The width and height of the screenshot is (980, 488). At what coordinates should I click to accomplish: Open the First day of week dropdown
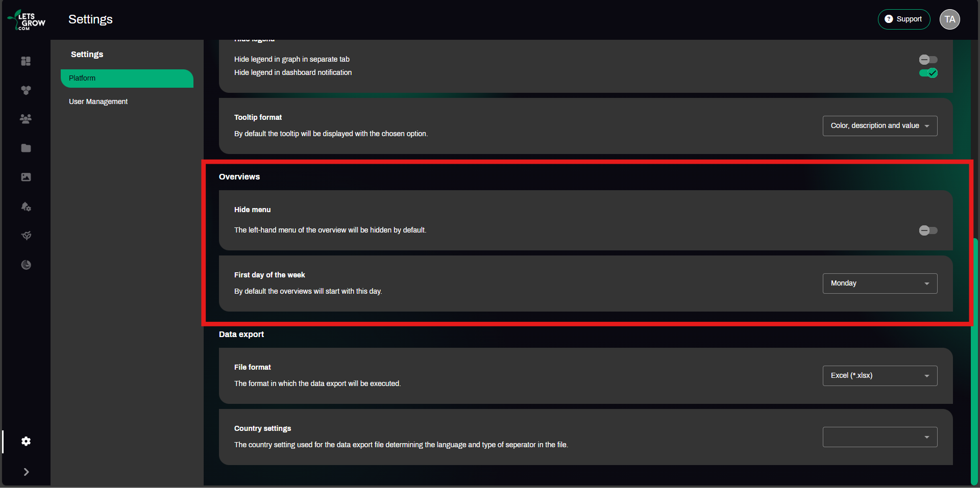879,284
